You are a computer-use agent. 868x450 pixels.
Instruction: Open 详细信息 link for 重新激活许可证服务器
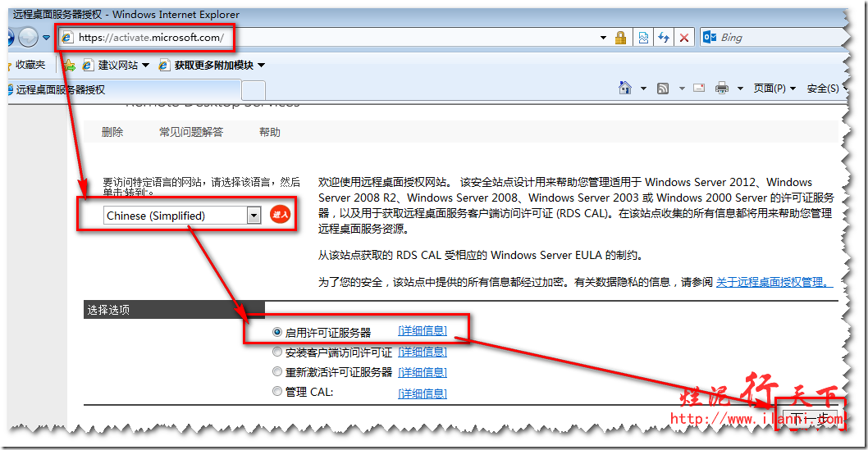coord(423,372)
